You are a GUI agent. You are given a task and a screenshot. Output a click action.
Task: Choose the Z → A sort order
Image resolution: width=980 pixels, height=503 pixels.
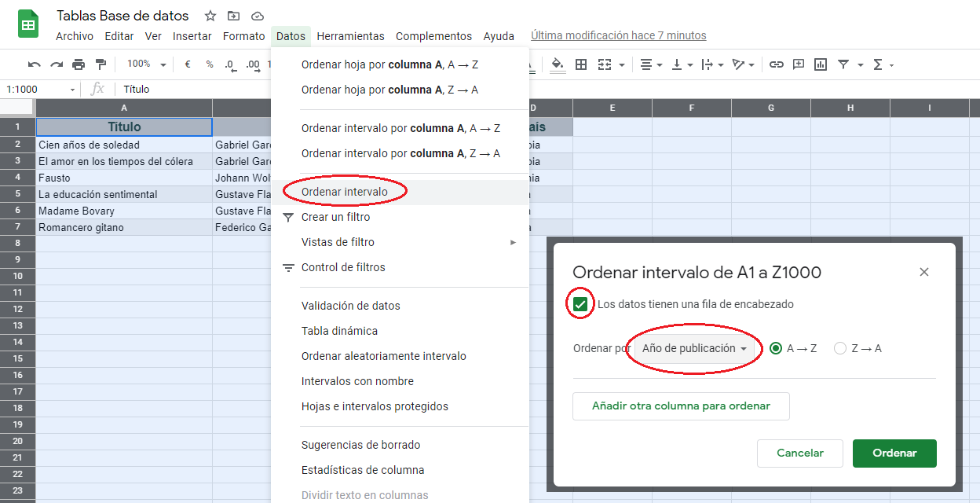pyautogui.click(x=840, y=348)
